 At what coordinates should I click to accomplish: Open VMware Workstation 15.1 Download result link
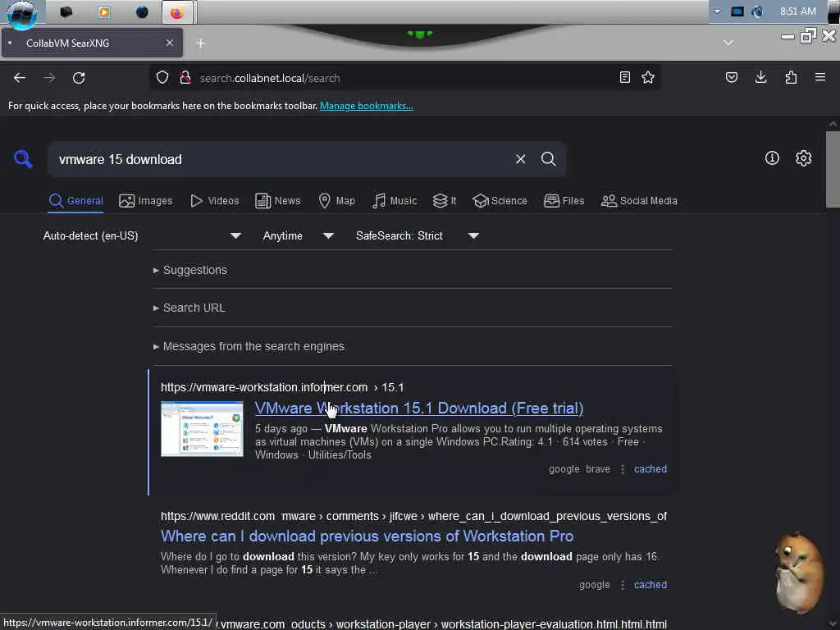pos(419,409)
